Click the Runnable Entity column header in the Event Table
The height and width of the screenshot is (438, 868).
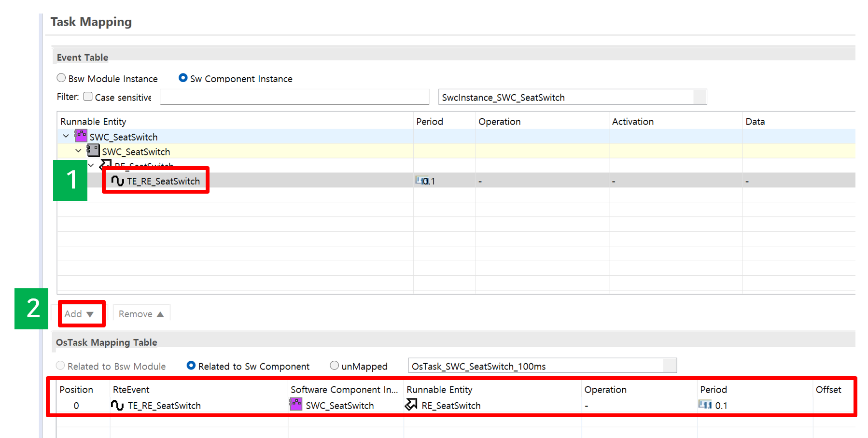(93, 121)
